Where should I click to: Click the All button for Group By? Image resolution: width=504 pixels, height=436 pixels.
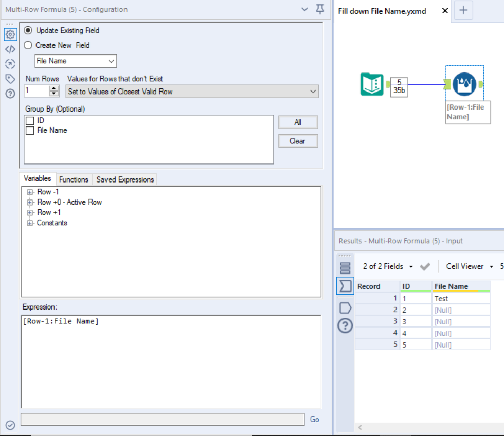pyautogui.click(x=298, y=122)
